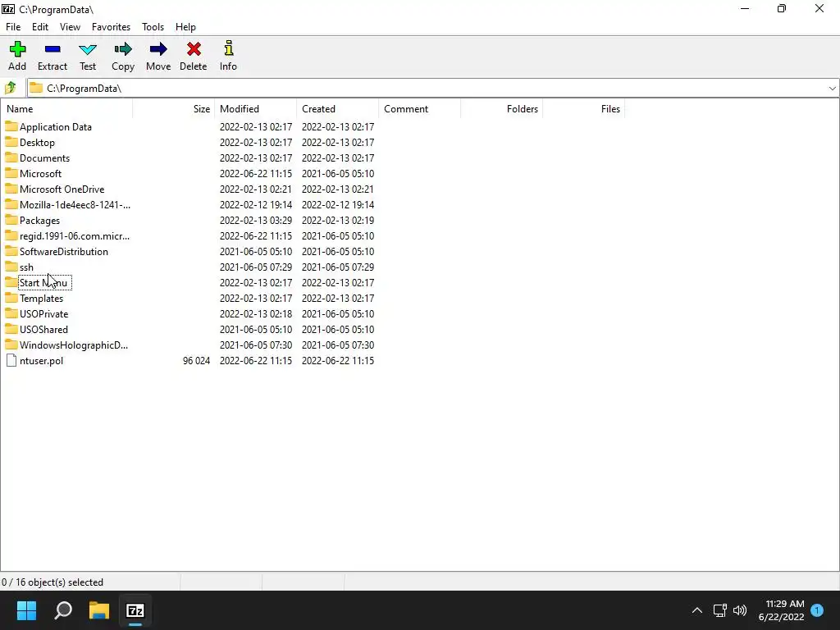The width and height of the screenshot is (840, 630).
Task: Click the Folders column header
Action: pos(501,109)
